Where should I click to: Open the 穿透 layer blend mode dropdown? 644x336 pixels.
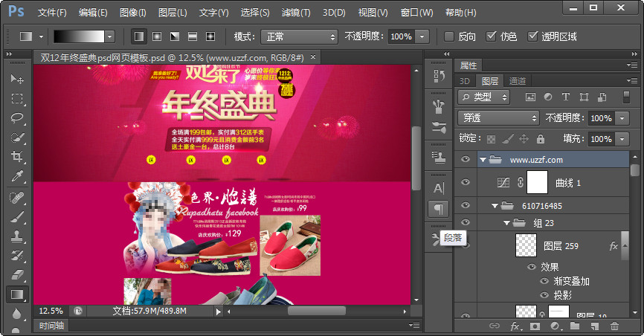tap(498, 118)
